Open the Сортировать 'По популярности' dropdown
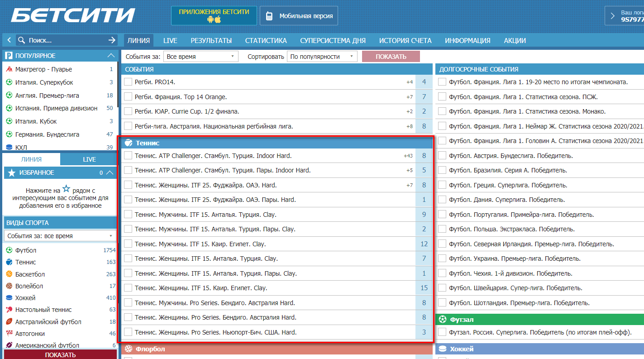The image size is (644, 359). [322, 57]
